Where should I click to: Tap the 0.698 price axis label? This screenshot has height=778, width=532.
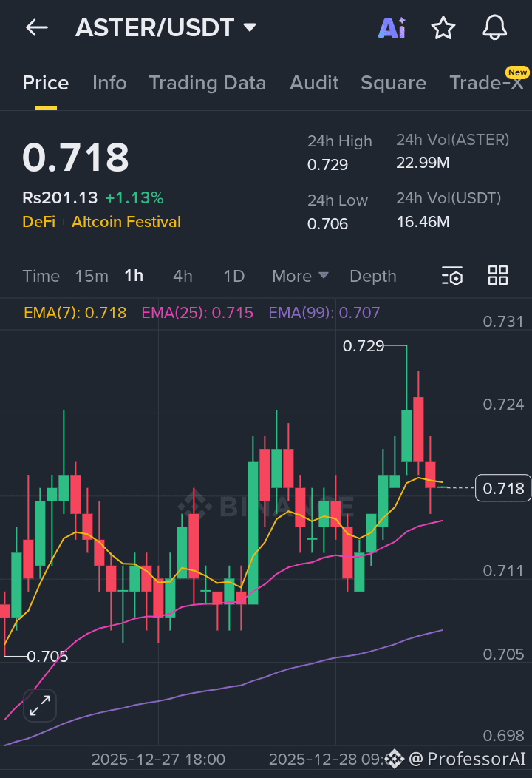tap(503, 735)
